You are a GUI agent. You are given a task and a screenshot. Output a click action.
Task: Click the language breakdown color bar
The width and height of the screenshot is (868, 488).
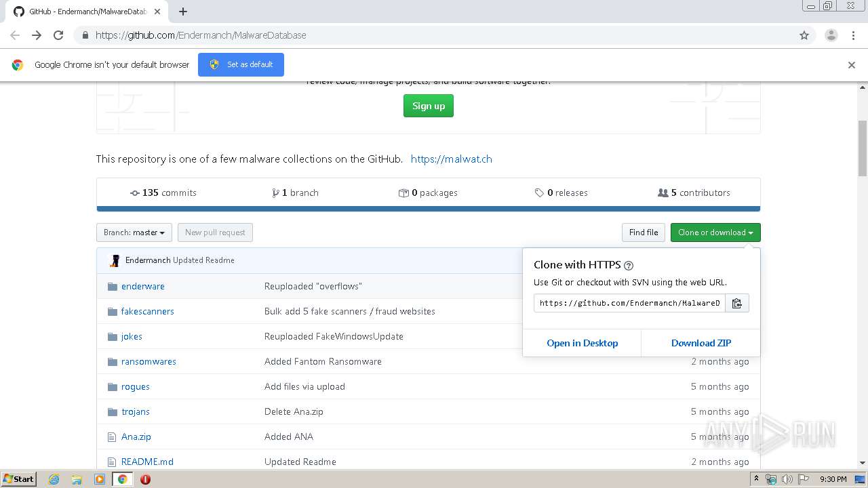pyautogui.click(x=429, y=209)
